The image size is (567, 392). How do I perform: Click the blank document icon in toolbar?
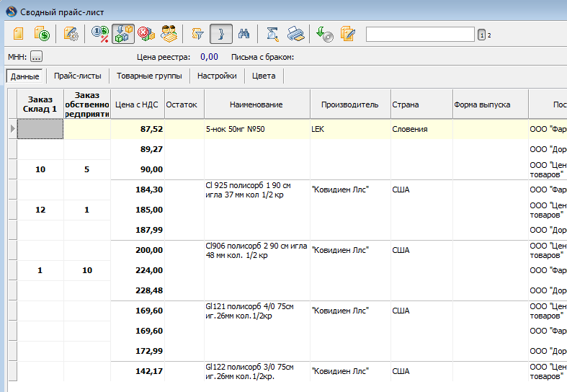[18, 34]
